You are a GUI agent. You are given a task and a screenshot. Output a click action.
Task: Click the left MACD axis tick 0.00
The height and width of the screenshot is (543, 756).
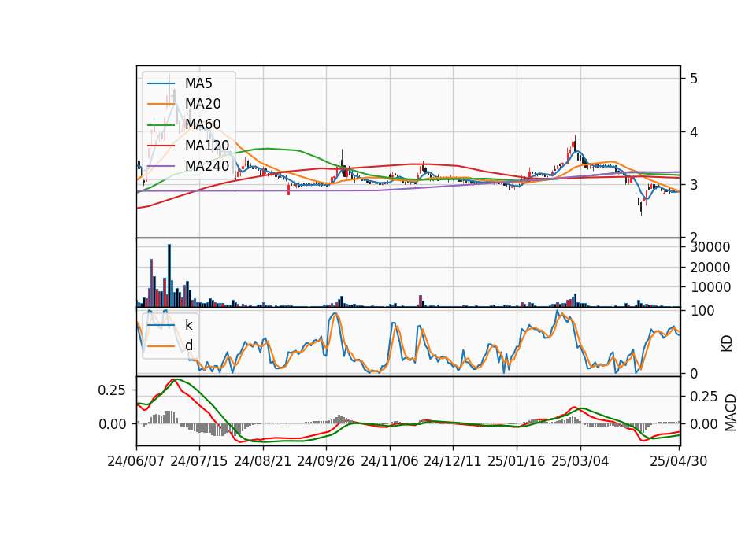coord(112,424)
